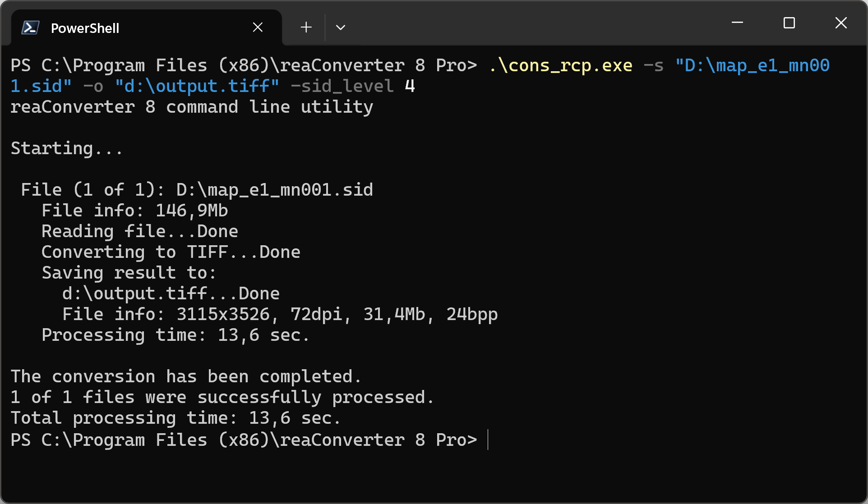Expand the new tab profile dropdown chevron

341,27
